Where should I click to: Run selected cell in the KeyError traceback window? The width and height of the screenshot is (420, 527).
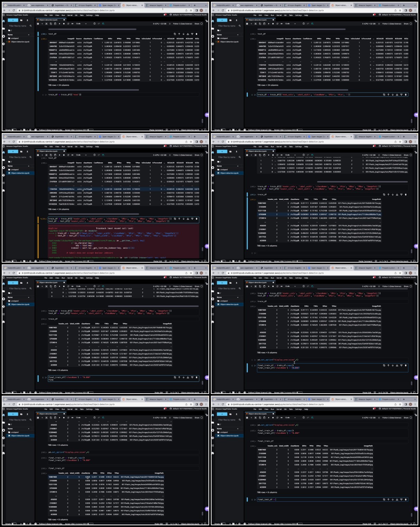pos(59,155)
